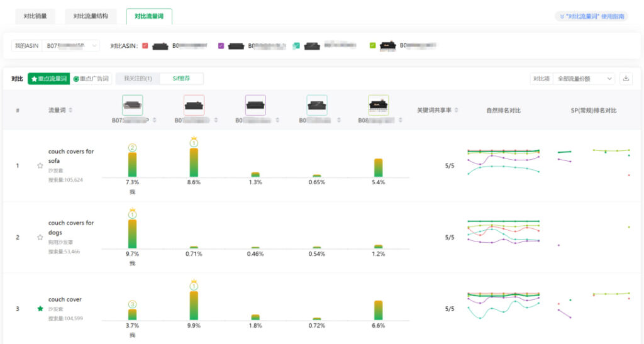Toggle the lime green comparison ASIN checkbox
This screenshot has height=344, width=644.
point(373,46)
